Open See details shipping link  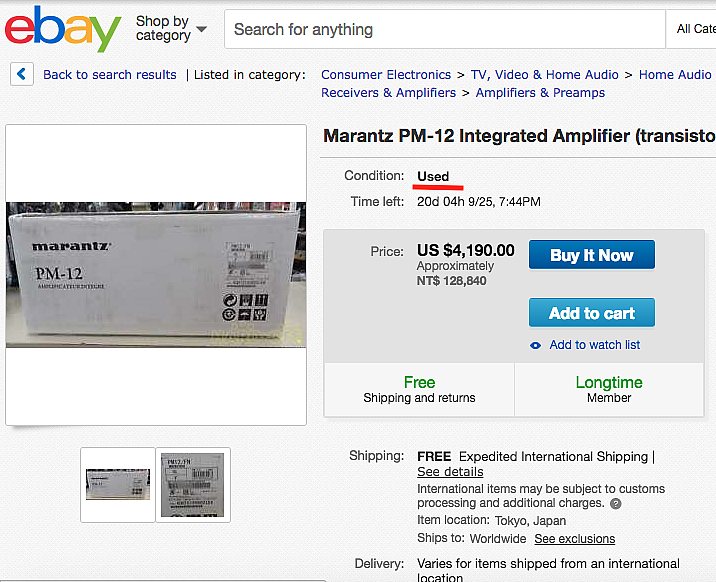[450, 472]
